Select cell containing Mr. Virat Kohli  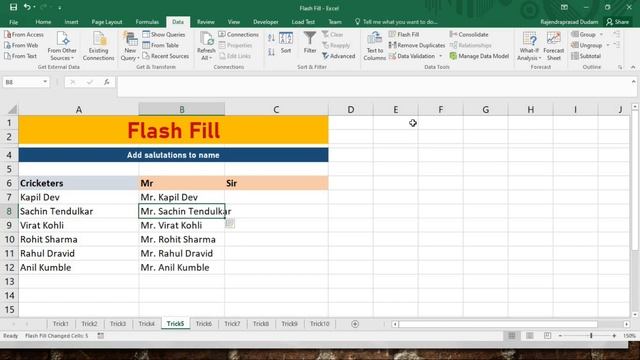click(x=182, y=225)
